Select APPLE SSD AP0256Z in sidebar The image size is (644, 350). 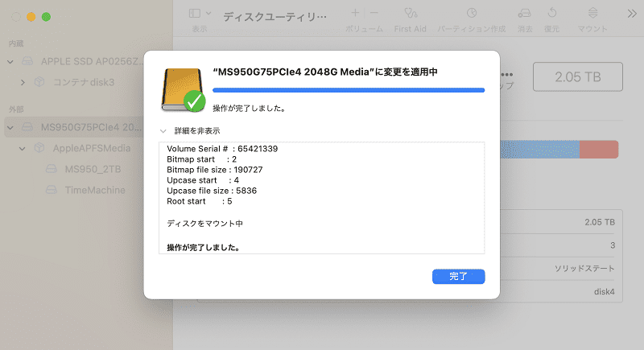[93, 61]
